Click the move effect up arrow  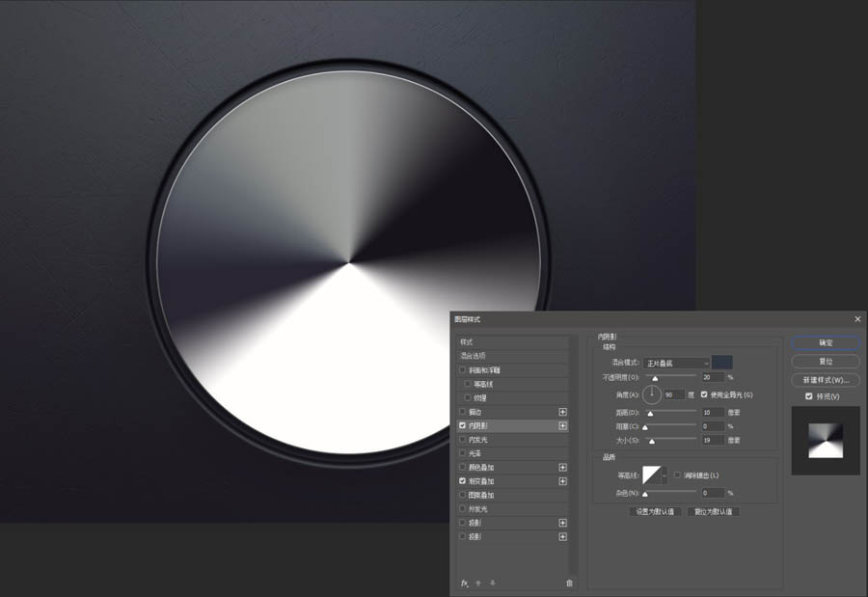click(479, 583)
